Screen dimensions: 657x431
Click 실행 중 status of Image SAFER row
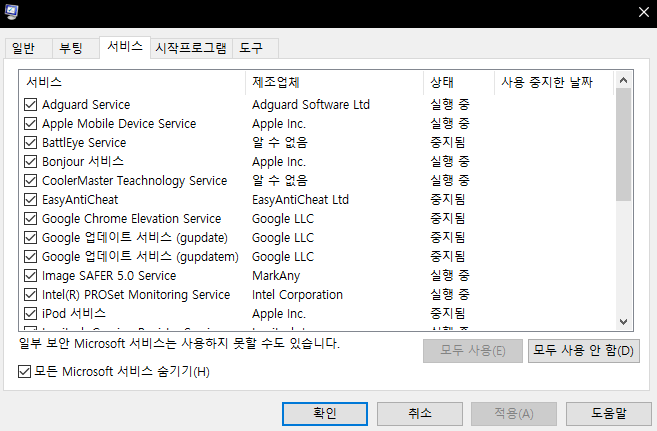click(x=450, y=276)
